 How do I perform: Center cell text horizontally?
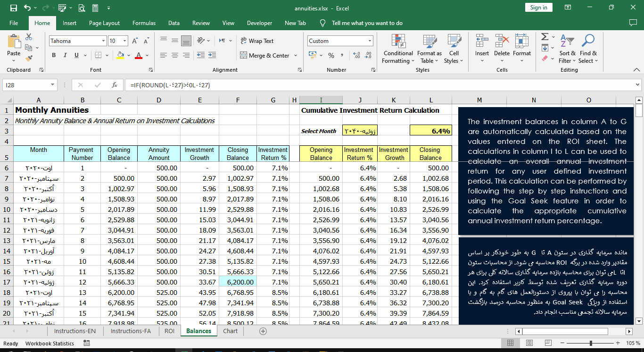(x=175, y=55)
